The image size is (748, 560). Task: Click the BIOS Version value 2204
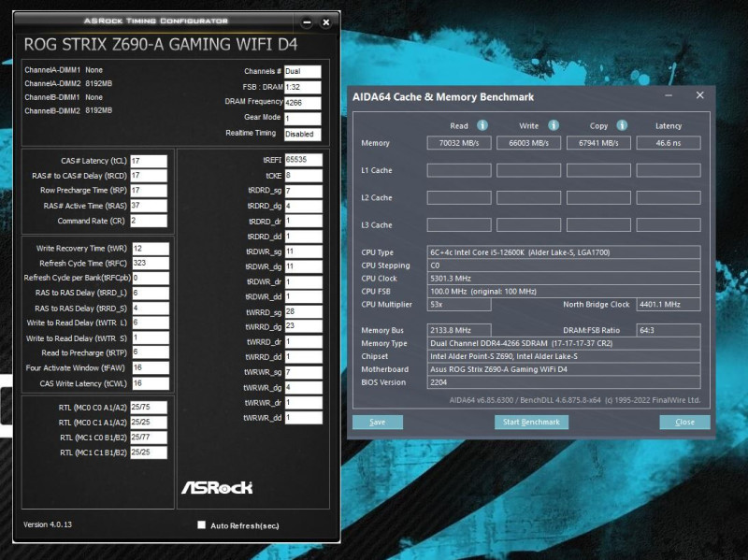click(564, 382)
